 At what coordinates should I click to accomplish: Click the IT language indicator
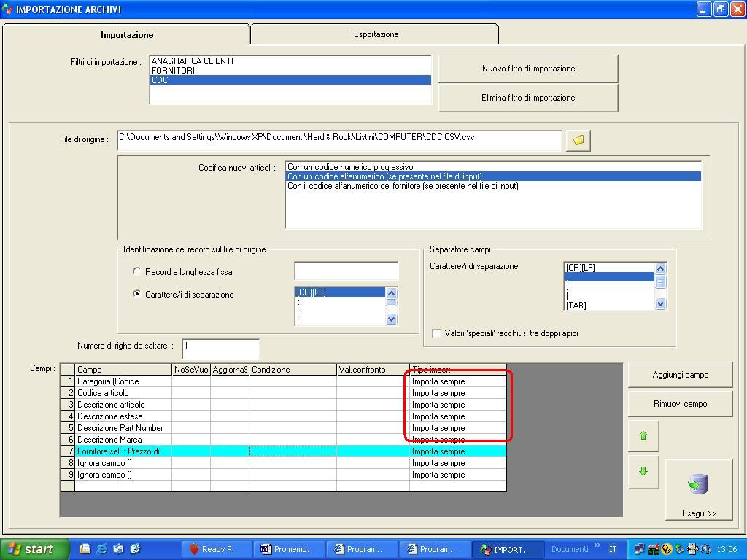tap(613, 549)
